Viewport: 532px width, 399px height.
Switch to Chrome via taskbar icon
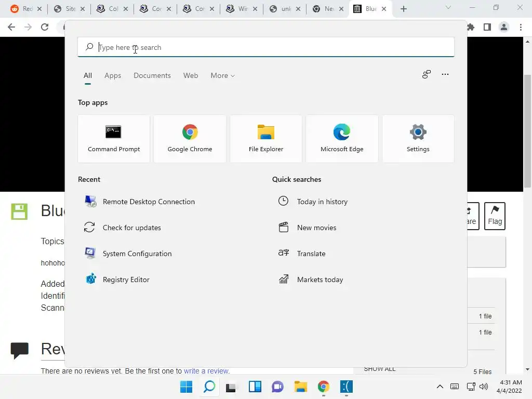tap(323, 387)
